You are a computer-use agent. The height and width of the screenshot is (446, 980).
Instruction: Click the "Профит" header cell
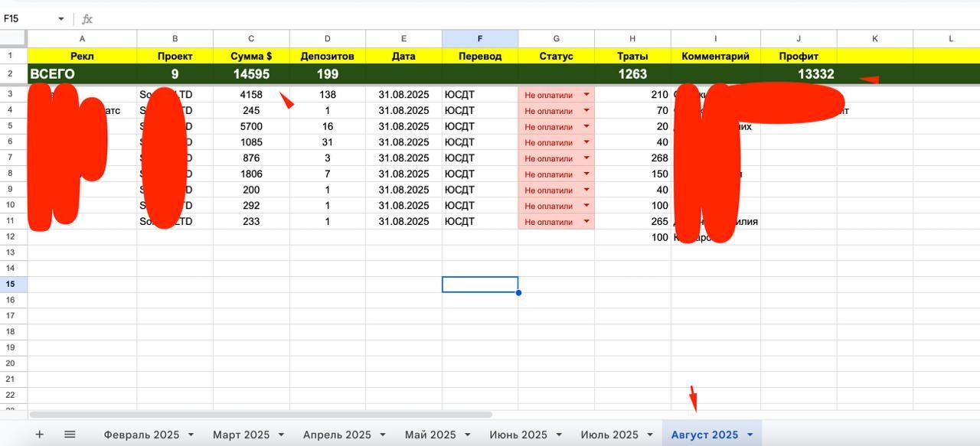pyautogui.click(x=799, y=56)
